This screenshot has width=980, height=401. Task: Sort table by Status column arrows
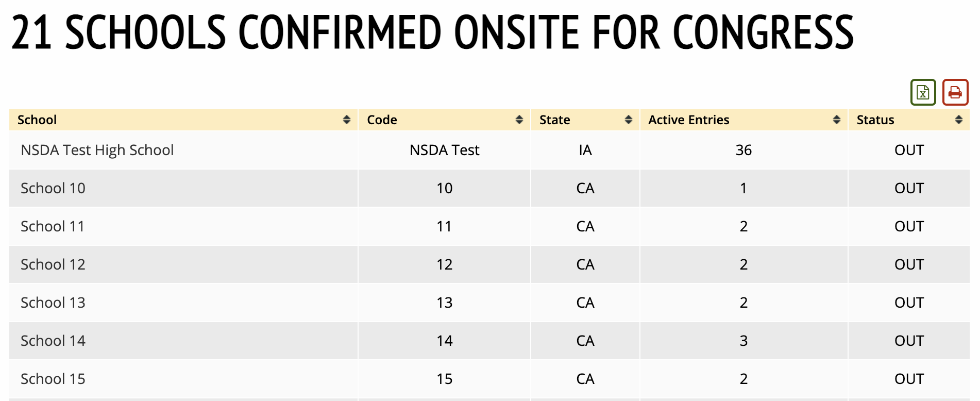[958, 120]
